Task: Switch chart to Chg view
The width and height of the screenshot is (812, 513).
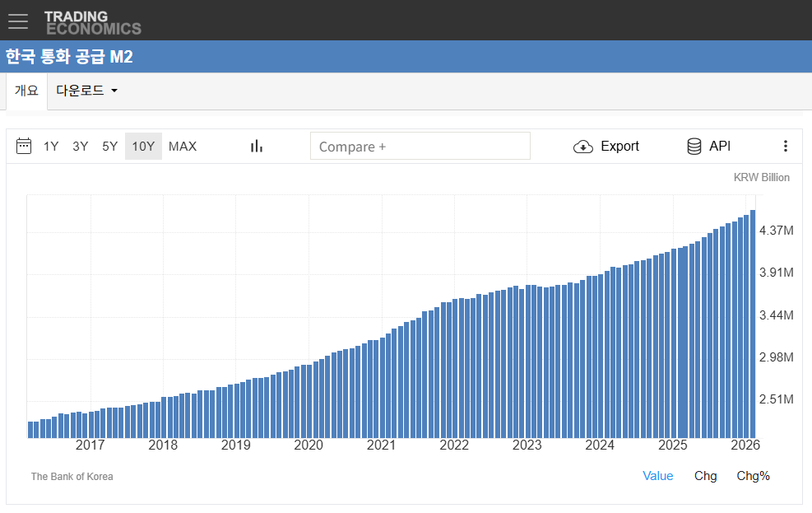Action: (705, 476)
